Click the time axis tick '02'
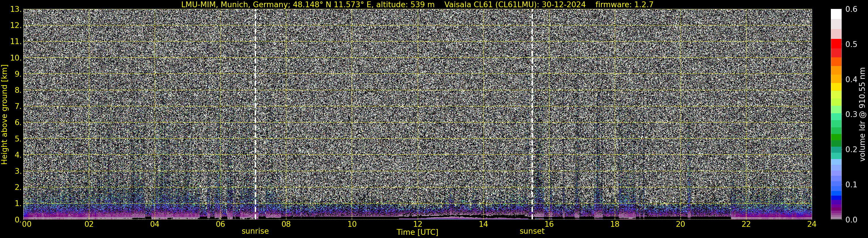Image resolution: width=868 pixels, height=238 pixels. point(89,224)
